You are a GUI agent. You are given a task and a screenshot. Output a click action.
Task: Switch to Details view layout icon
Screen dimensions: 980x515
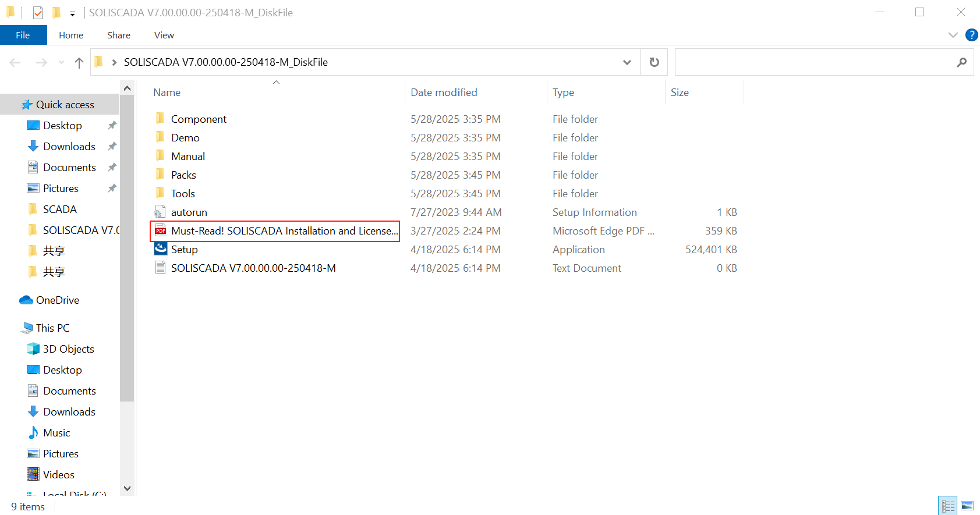click(x=948, y=506)
